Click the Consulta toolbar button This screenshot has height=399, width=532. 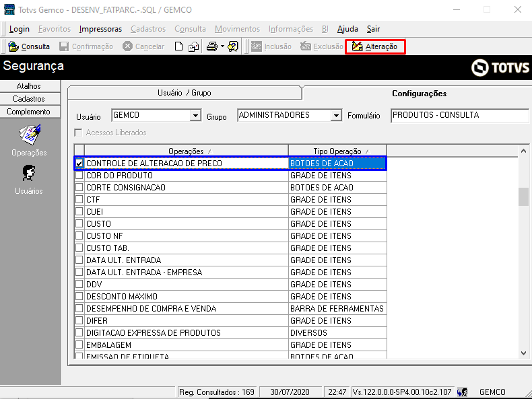(x=29, y=46)
